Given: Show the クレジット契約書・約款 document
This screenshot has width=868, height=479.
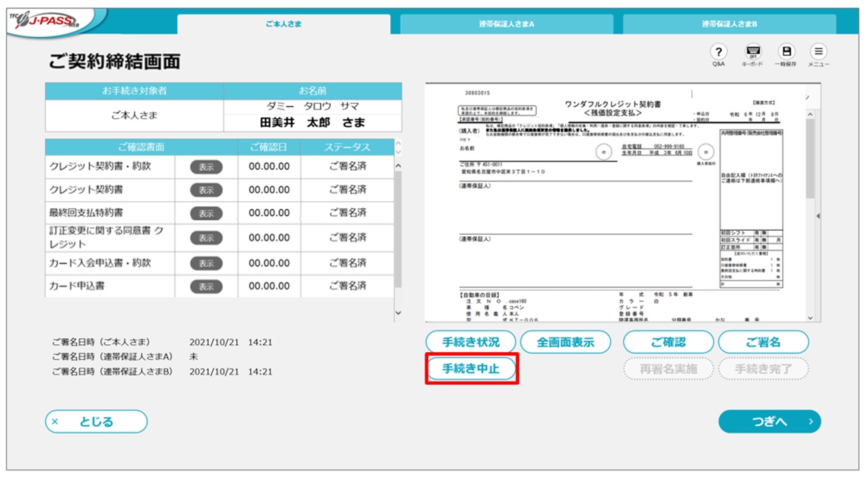Looking at the screenshot, I should pyautogui.click(x=206, y=167).
